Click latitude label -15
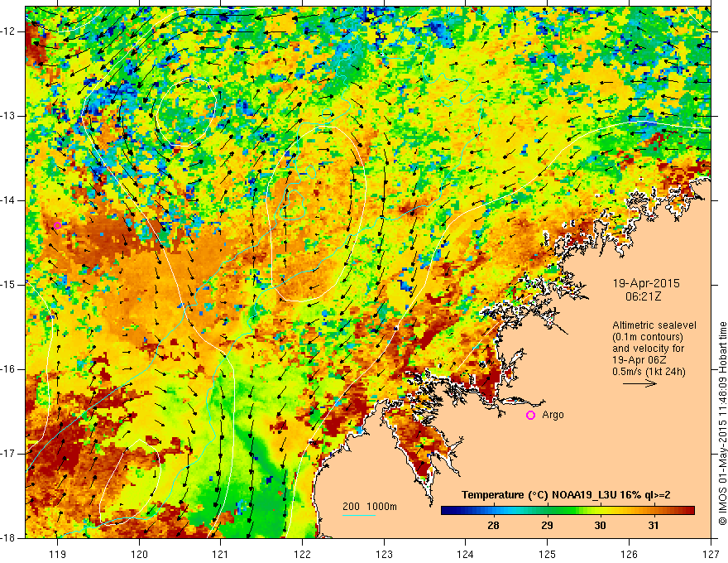The width and height of the screenshot is (728, 563). 9,285
